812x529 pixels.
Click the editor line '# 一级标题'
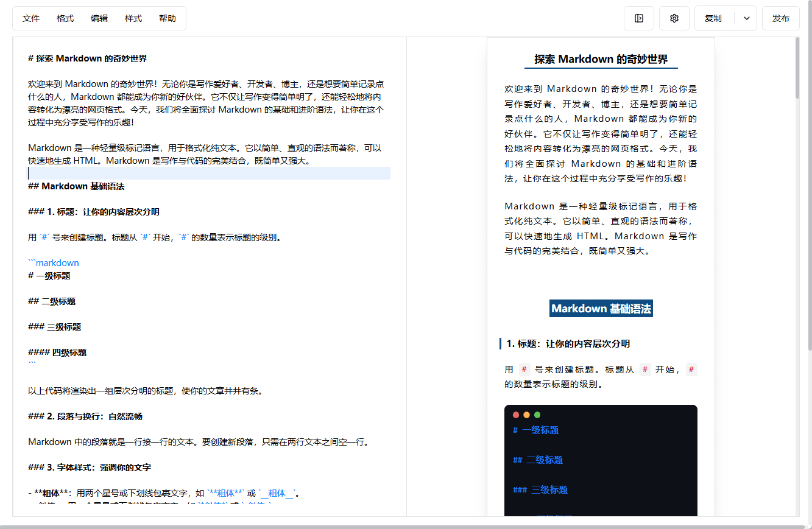pos(49,276)
